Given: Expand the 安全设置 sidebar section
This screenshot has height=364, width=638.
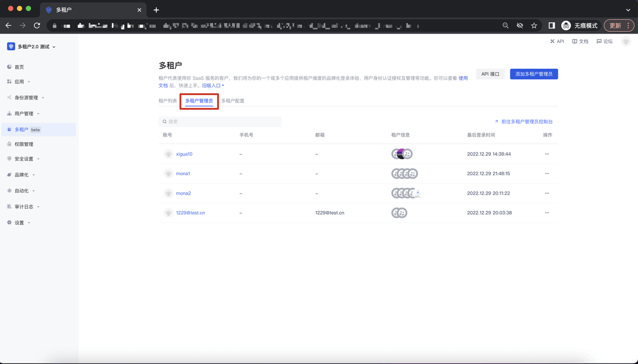Looking at the screenshot, I should pyautogui.click(x=27, y=159).
